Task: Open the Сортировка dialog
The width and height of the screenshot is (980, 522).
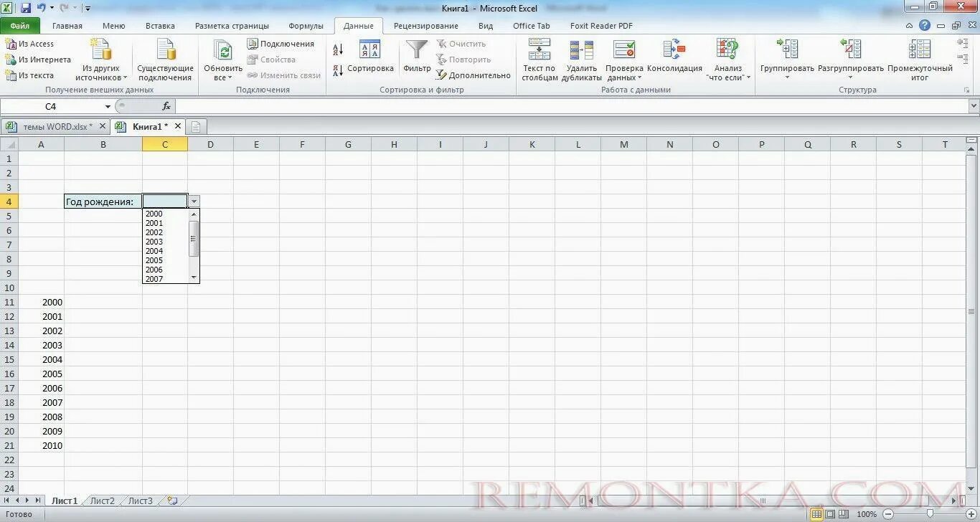Action: pyautogui.click(x=370, y=57)
